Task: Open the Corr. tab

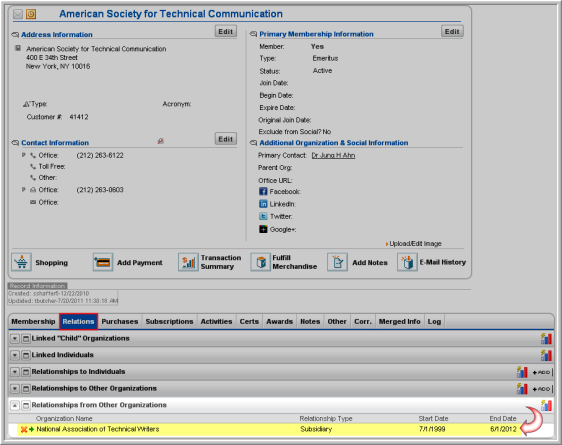Action: coord(363,321)
